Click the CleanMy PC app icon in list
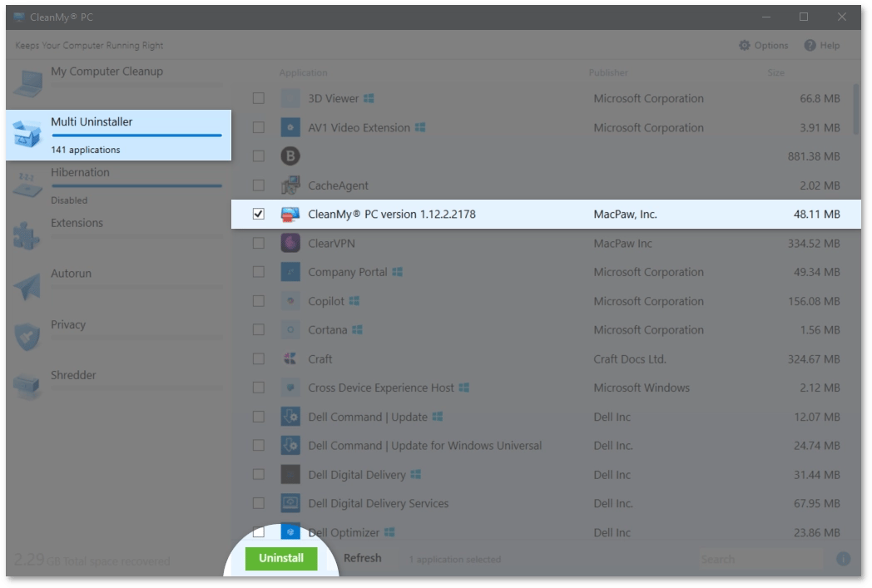This screenshot has height=588, width=872. pos(290,214)
